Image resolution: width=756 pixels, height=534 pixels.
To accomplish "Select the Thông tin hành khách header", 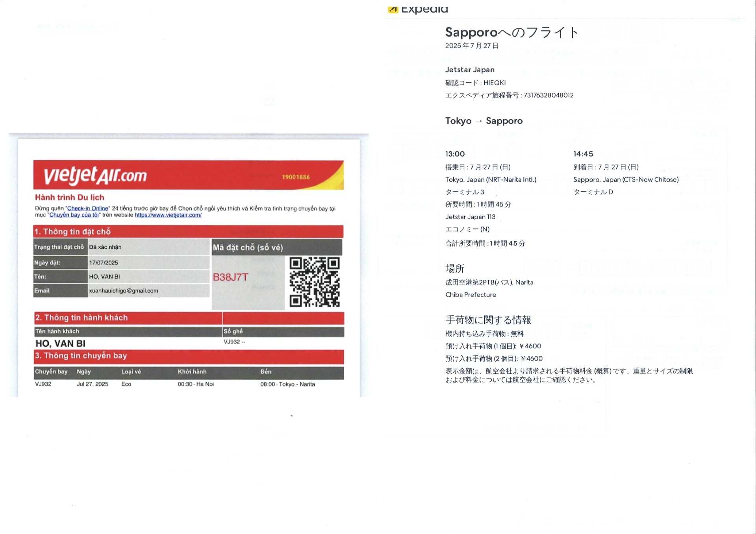I will [x=82, y=318].
